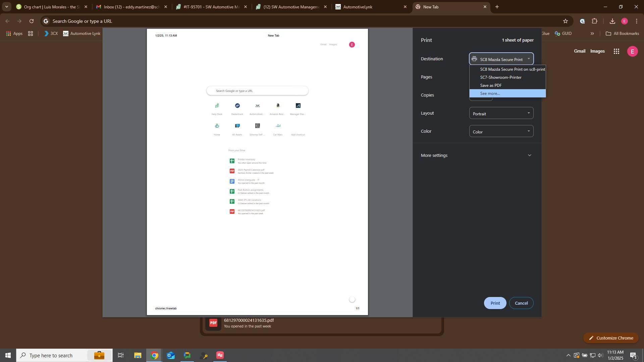Open File Explorer from the taskbar
The width and height of the screenshot is (644, 362).
tap(138, 355)
